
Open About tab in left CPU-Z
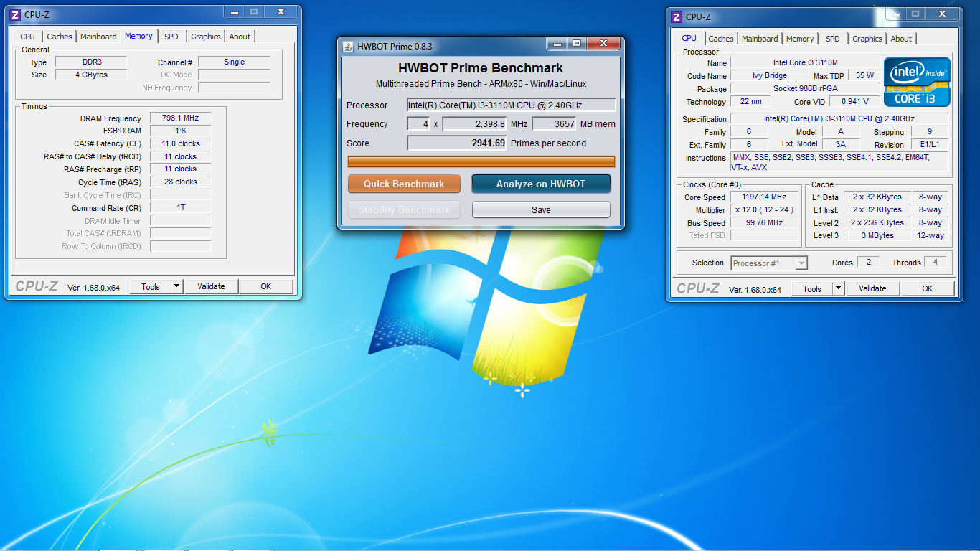pyautogui.click(x=240, y=37)
